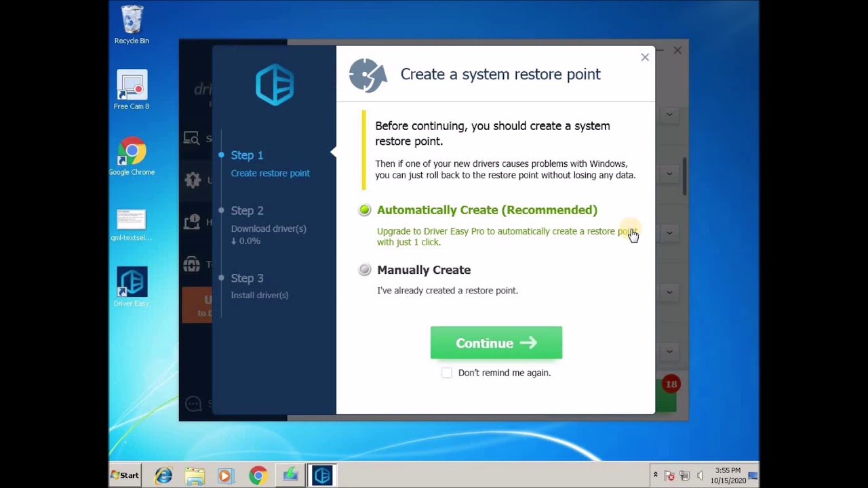Click the volume speaker tray icon

(700, 476)
